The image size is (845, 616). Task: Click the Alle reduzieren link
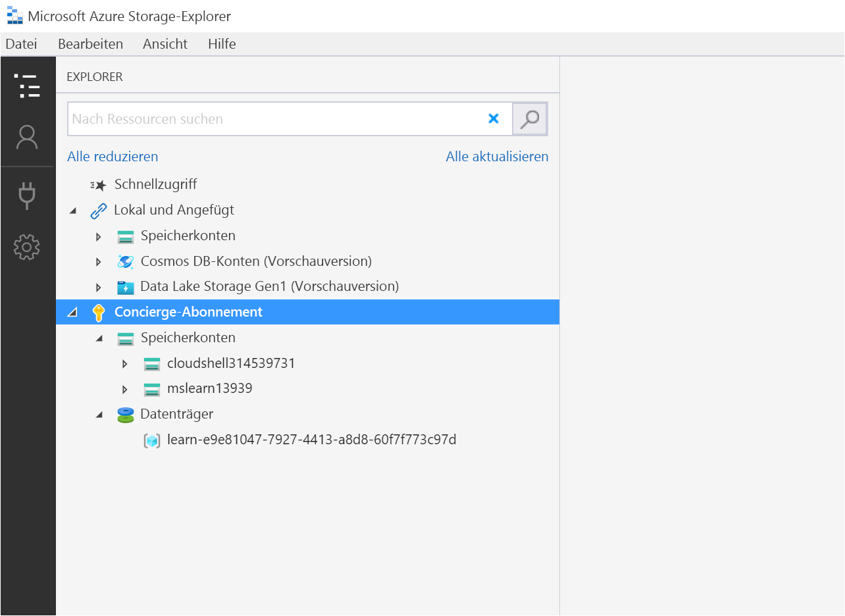(x=113, y=157)
